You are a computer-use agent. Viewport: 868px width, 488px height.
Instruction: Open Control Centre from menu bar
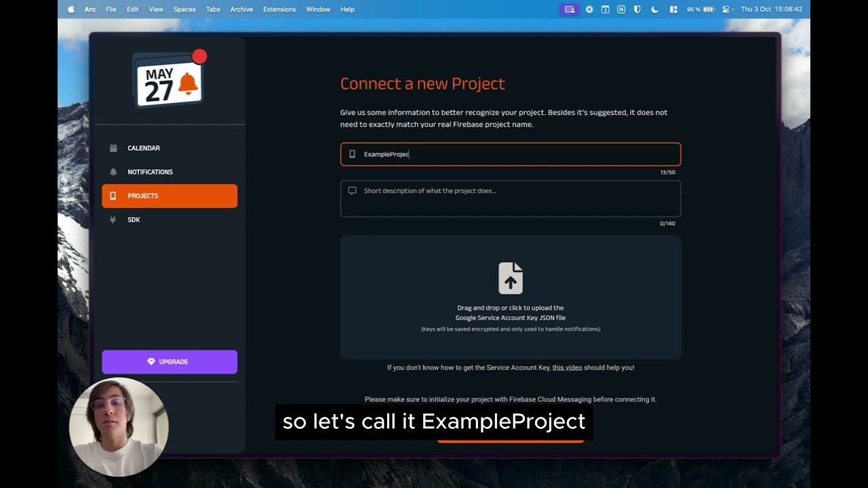[x=726, y=9]
